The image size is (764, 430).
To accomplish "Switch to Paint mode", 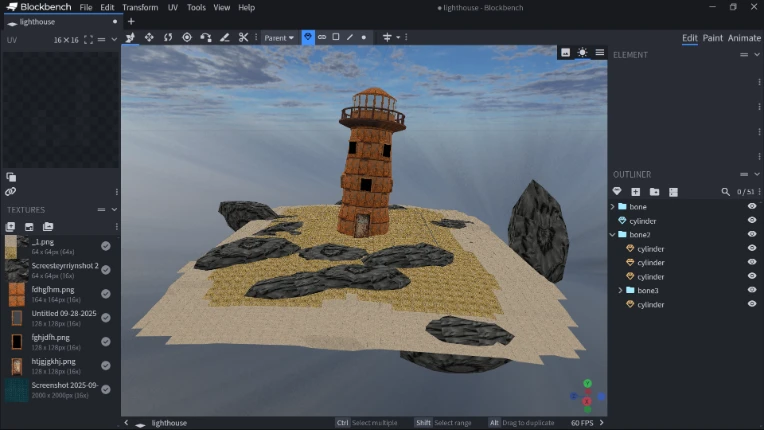I will 712,38.
